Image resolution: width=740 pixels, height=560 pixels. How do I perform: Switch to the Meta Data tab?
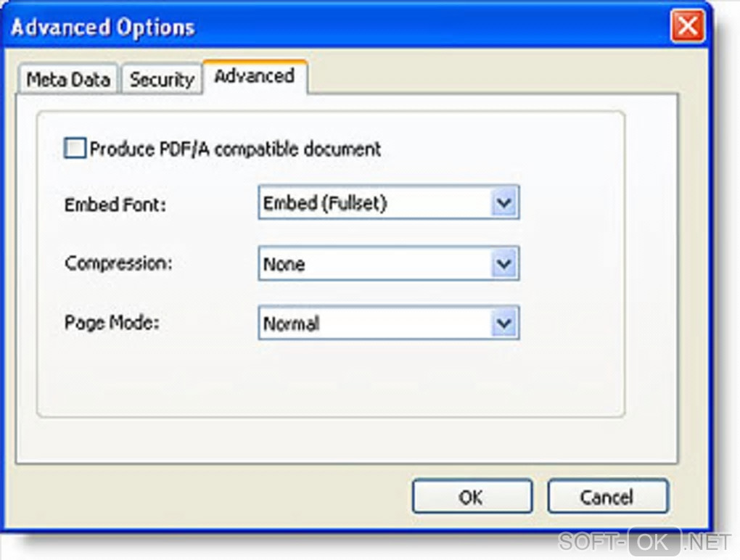pyautogui.click(x=68, y=79)
